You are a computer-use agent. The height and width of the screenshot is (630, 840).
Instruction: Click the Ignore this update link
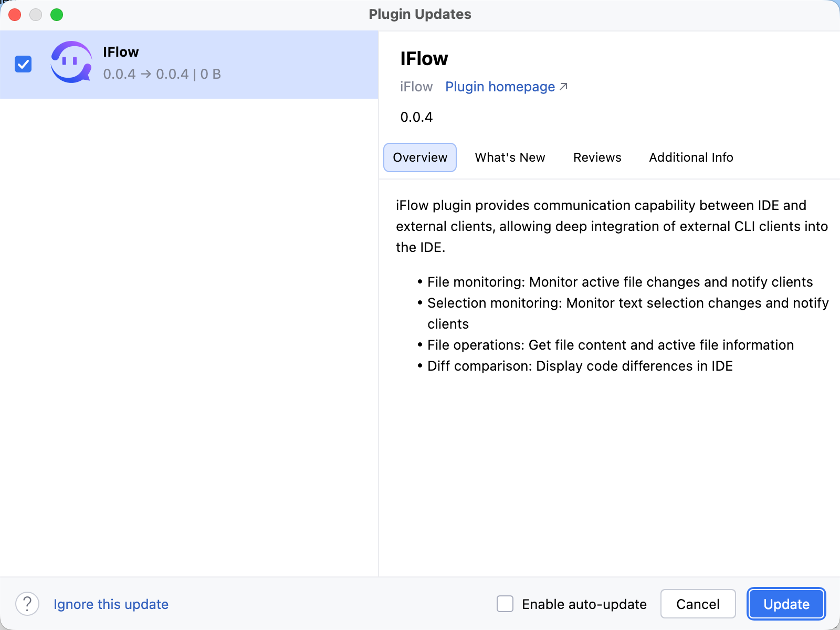(x=111, y=604)
